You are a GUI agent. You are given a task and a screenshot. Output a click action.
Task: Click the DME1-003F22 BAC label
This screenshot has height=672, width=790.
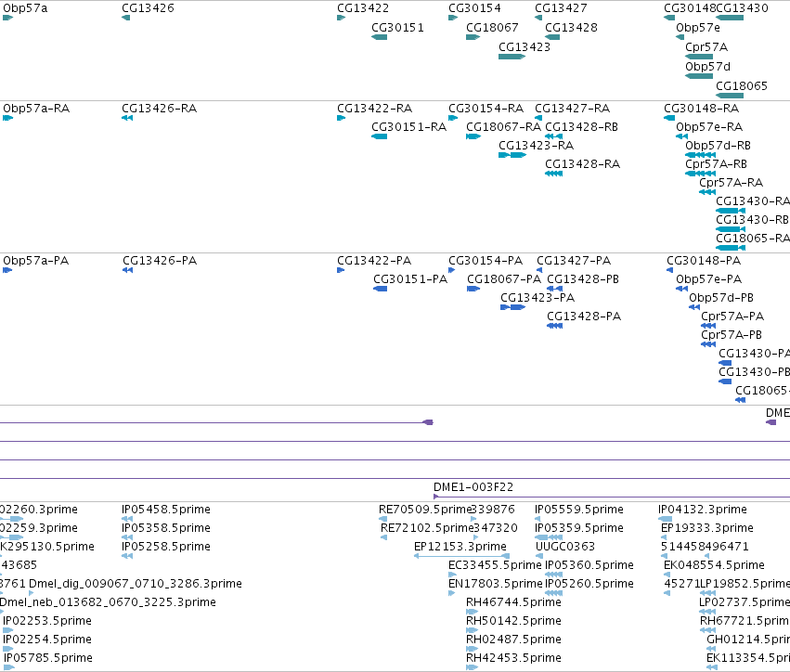pyautogui.click(x=473, y=487)
